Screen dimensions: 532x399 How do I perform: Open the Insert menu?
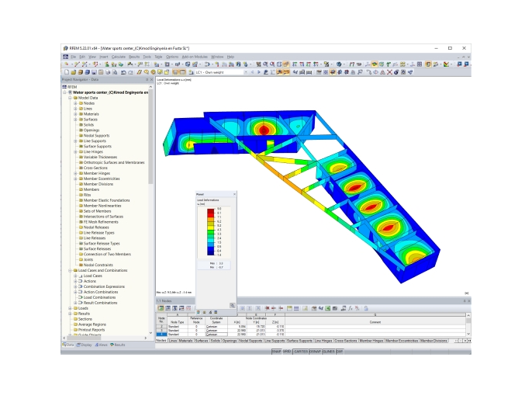coord(104,57)
